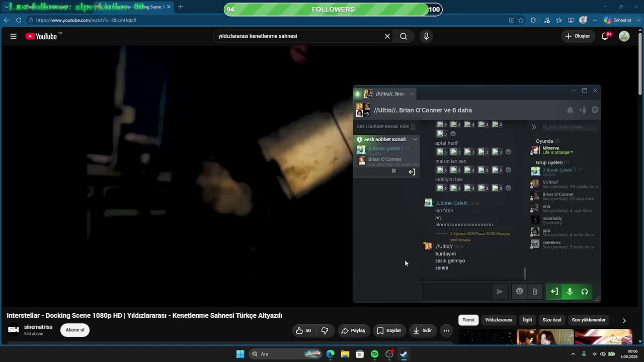Open Steam chat notification bell settings

click(x=570, y=110)
